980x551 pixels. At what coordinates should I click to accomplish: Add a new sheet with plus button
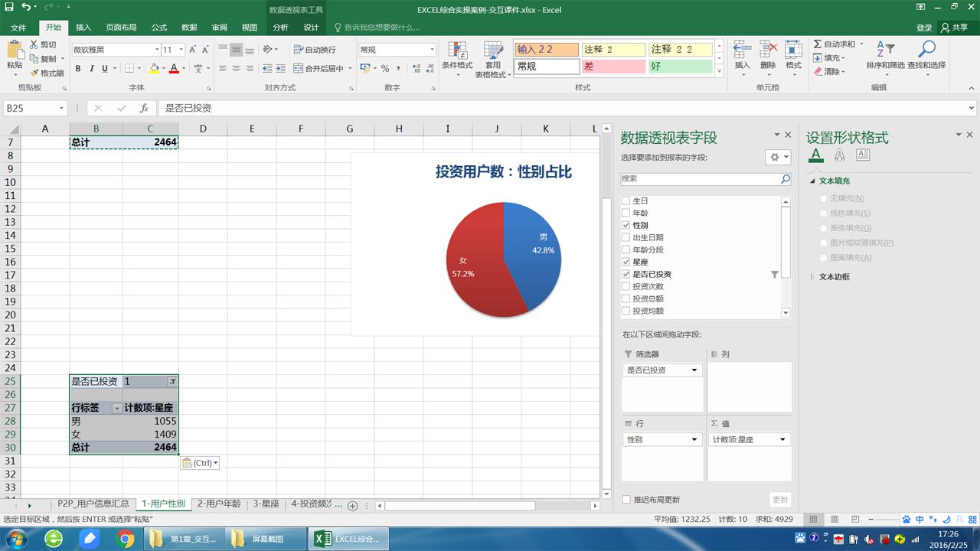coord(353,506)
